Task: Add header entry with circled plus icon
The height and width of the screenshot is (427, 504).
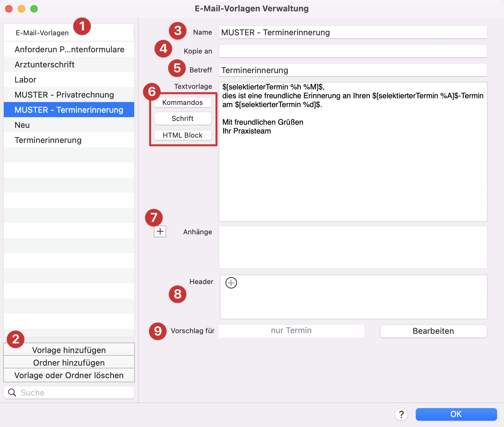Action: [231, 283]
